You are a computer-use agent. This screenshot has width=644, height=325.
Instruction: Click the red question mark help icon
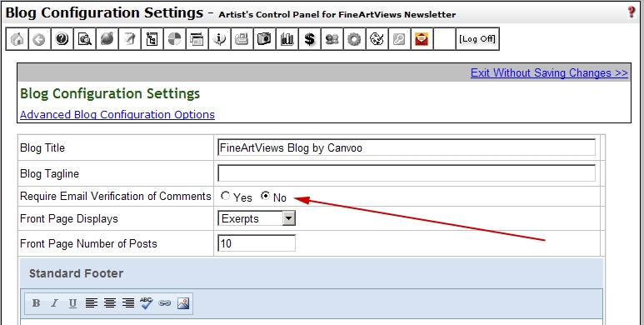tap(632, 12)
